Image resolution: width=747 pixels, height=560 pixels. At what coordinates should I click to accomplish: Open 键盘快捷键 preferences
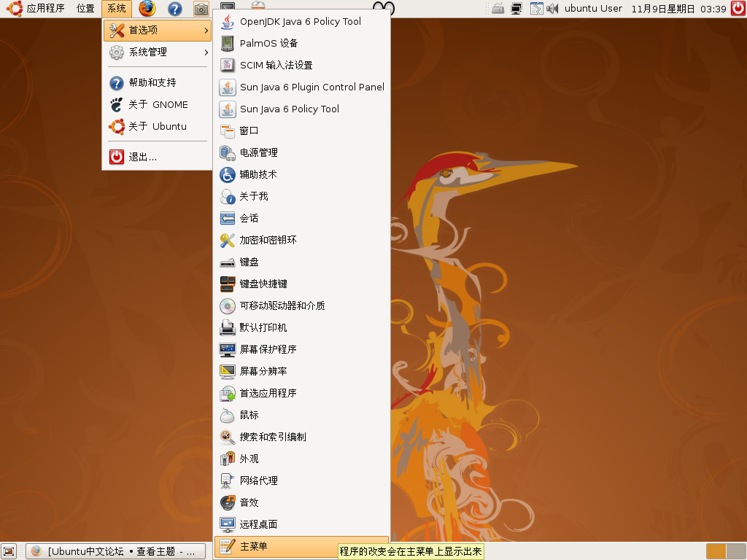click(x=301, y=284)
